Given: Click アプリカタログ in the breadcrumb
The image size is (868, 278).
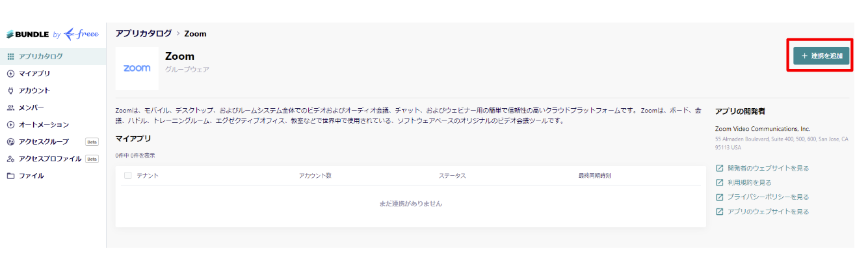Looking at the screenshot, I should 144,33.
